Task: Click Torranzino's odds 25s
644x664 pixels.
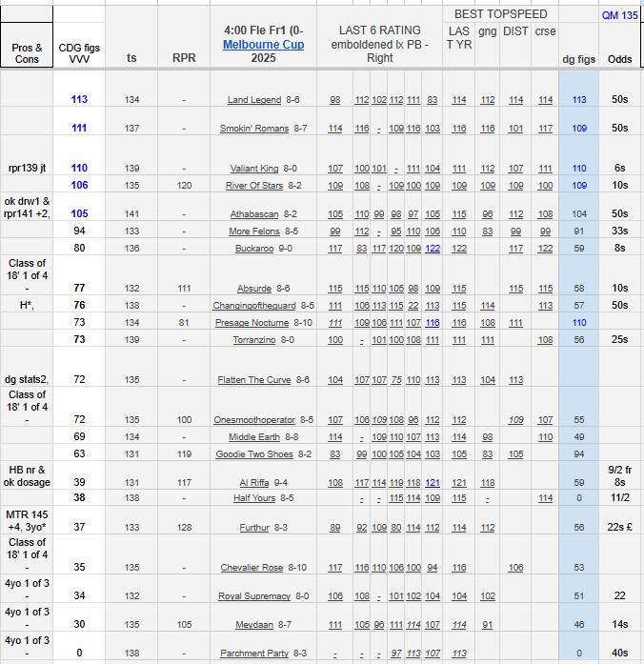Action: point(619,339)
